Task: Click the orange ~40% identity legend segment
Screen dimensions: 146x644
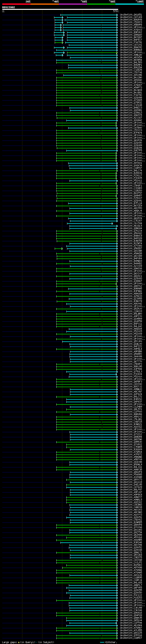Action: (x=45, y=4)
